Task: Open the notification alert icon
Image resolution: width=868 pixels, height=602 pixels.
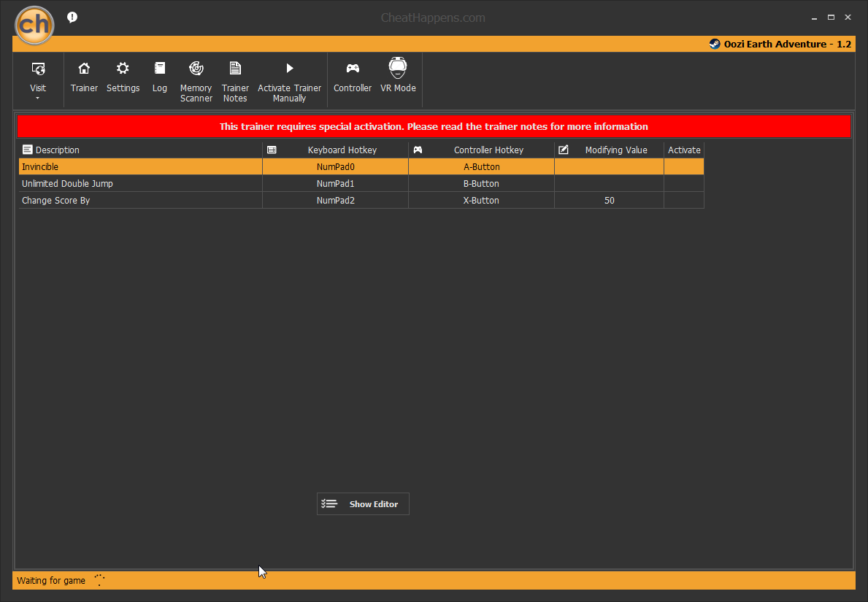Action: click(x=72, y=18)
